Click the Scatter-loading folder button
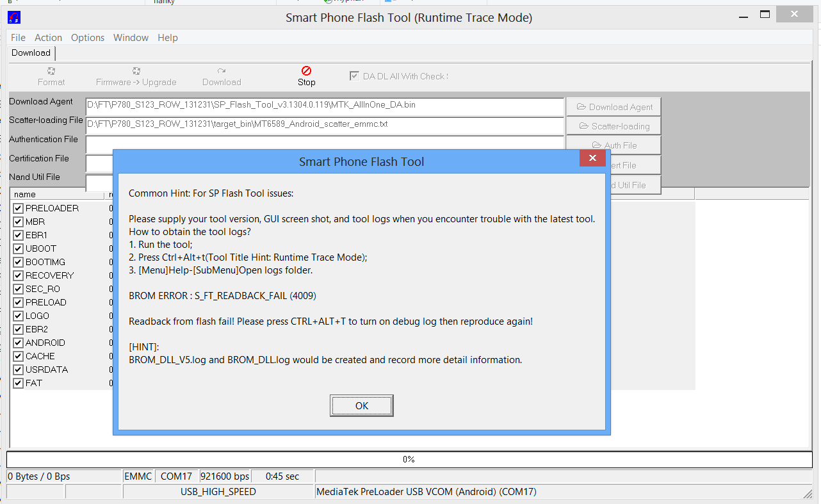Image resolution: width=821 pixels, height=504 pixels. click(x=613, y=126)
